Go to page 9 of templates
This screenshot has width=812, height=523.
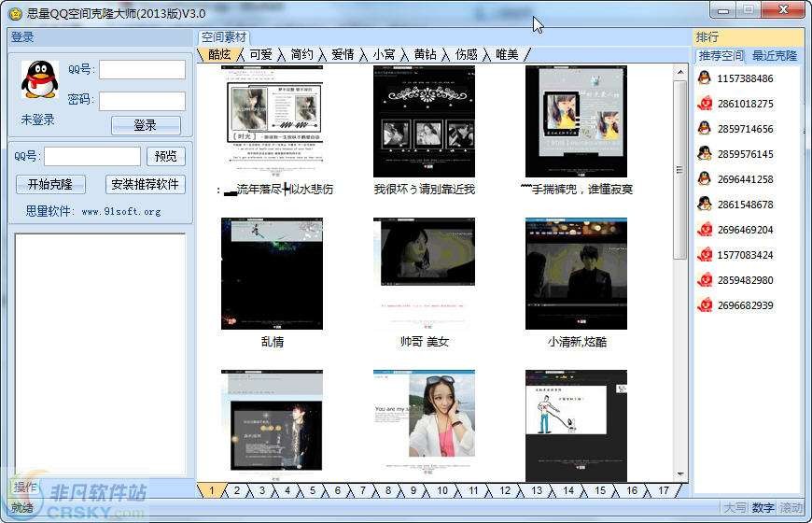413,490
